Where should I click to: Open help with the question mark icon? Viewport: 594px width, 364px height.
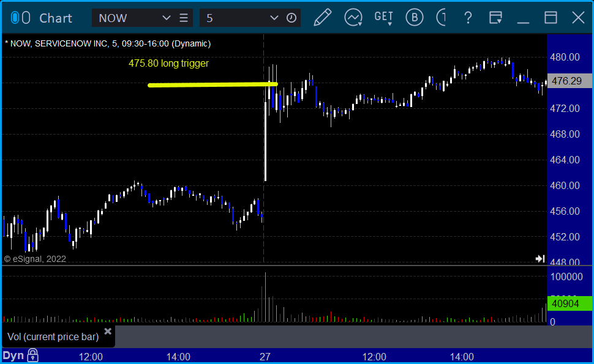point(468,18)
